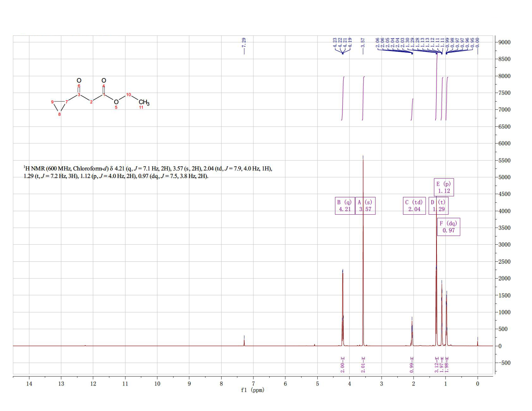Click x-axis tick label 10
This screenshot has height=411, width=532.
coord(157,384)
